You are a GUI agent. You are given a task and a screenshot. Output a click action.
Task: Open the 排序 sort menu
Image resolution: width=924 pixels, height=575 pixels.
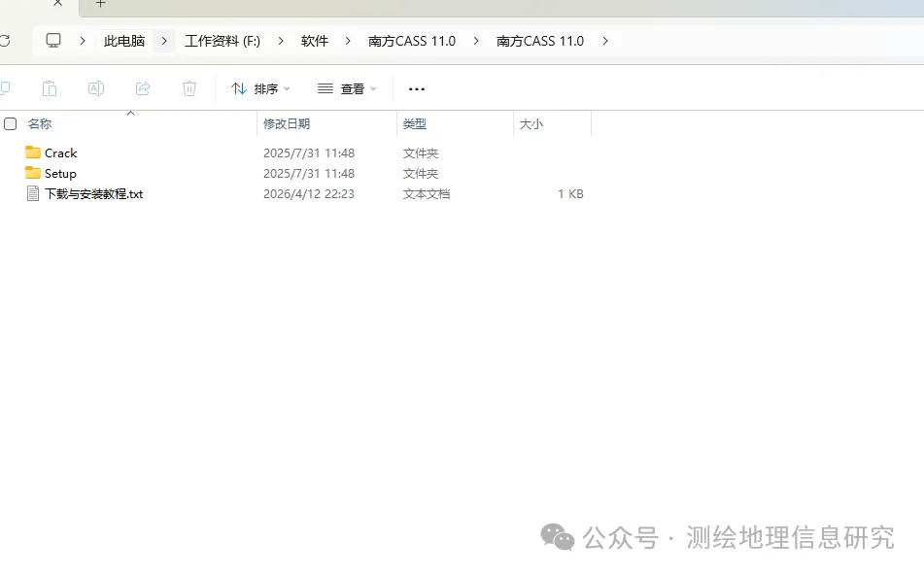(x=260, y=89)
